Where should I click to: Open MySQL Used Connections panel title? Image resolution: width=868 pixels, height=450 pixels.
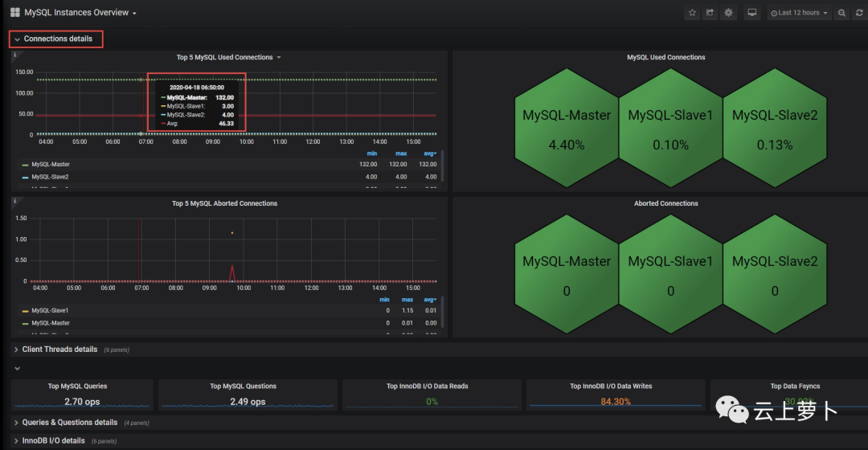pos(666,57)
